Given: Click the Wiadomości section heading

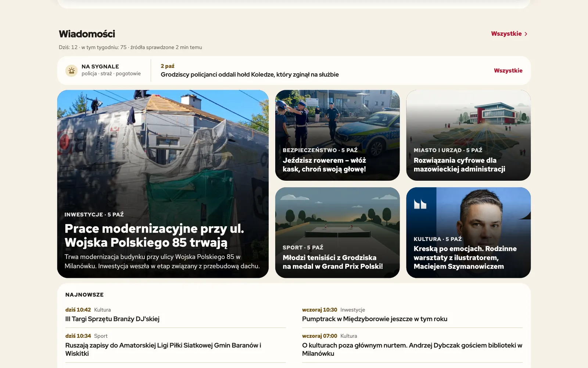Looking at the screenshot, I should click(x=87, y=34).
